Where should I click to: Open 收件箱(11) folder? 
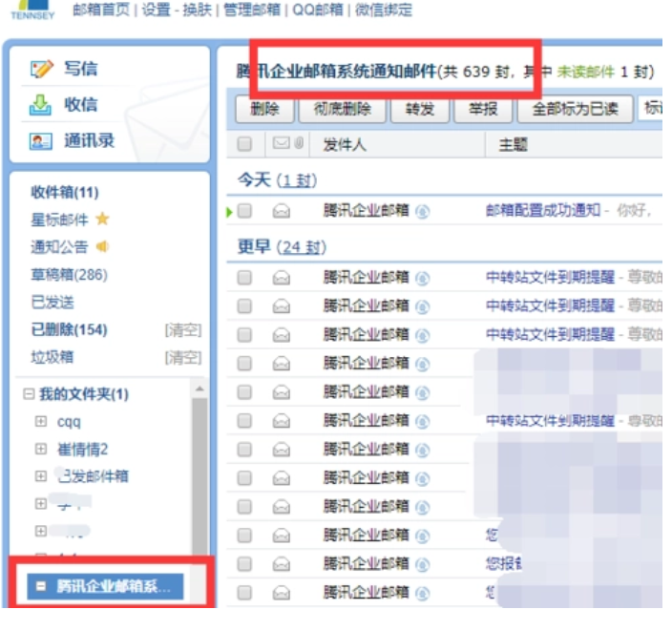[65, 193]
